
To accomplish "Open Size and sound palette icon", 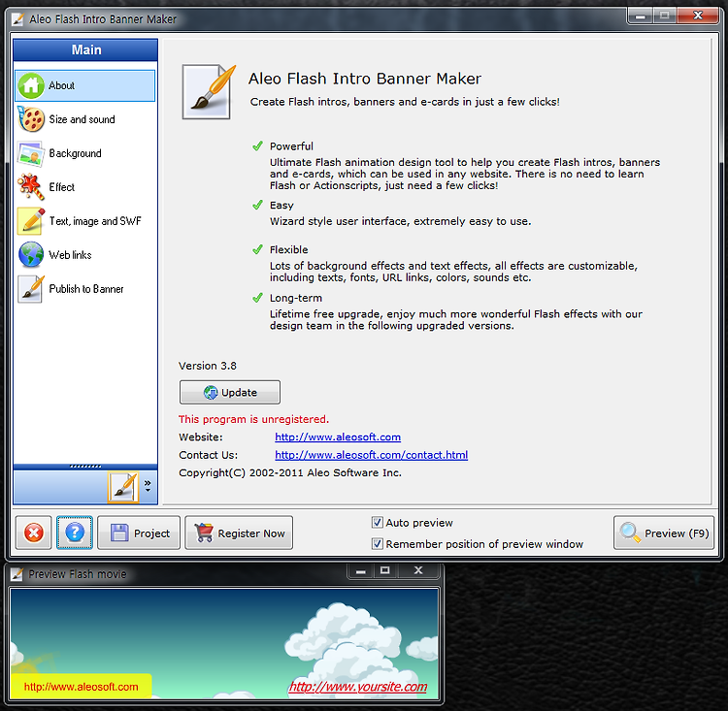I will 31,119.
